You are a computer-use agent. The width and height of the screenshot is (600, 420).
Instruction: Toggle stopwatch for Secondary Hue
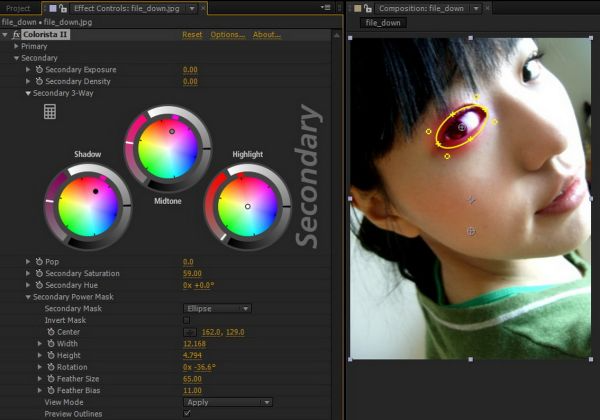coord(39,285)
